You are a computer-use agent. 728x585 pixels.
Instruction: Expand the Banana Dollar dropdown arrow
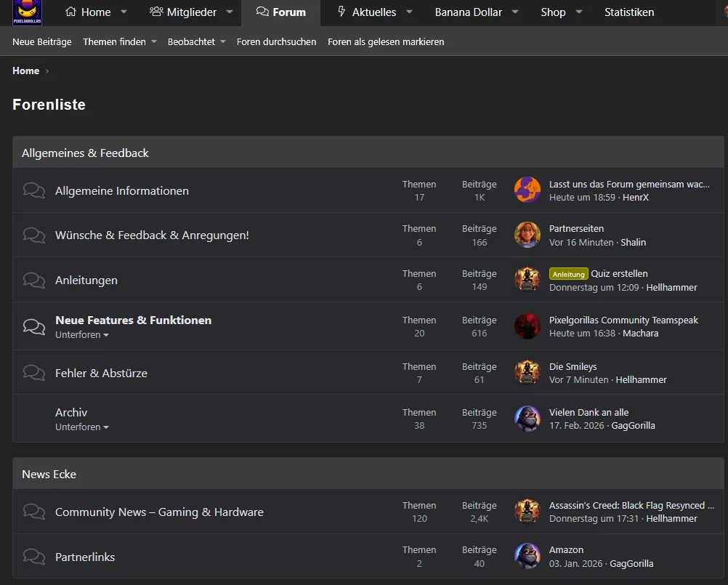[515, 12]
